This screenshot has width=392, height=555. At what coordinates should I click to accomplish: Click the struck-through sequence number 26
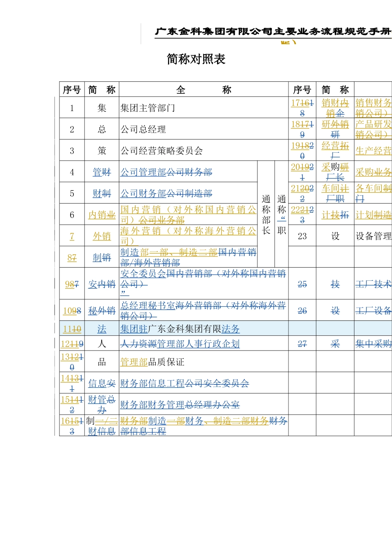tap(302, 311)
